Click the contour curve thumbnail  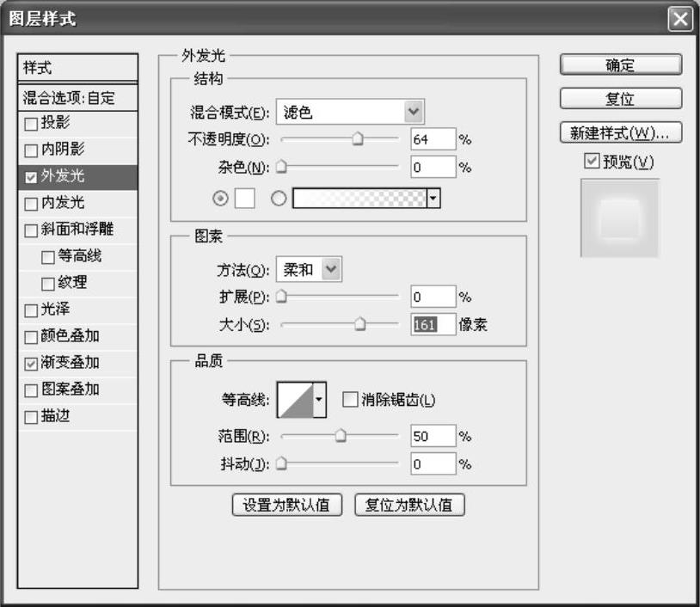point(295,400)
